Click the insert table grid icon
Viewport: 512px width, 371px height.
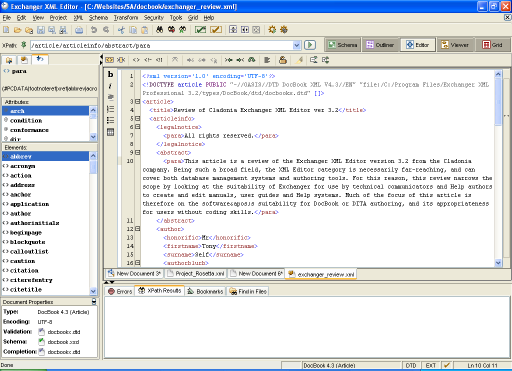pyautogui.click(x=110, y=132)
